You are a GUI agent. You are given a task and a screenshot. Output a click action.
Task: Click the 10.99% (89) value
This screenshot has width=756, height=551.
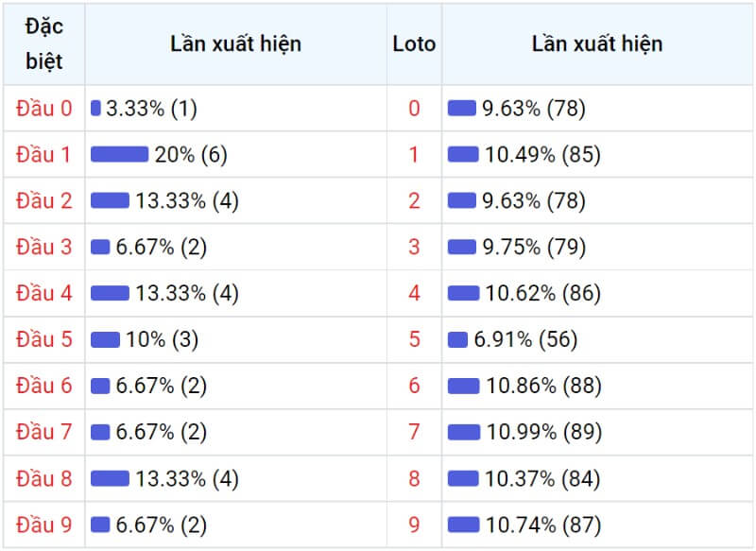pos(544,432)
